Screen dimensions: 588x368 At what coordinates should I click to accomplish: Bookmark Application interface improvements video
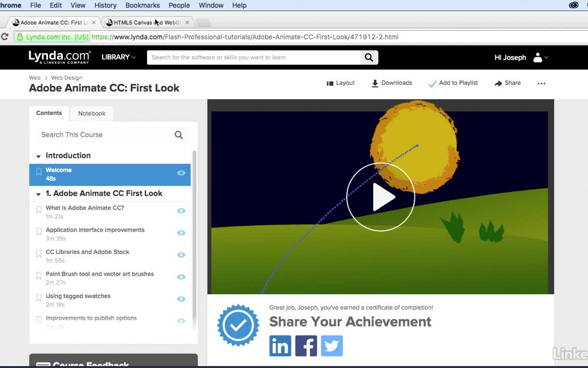[x=39, y=232]
